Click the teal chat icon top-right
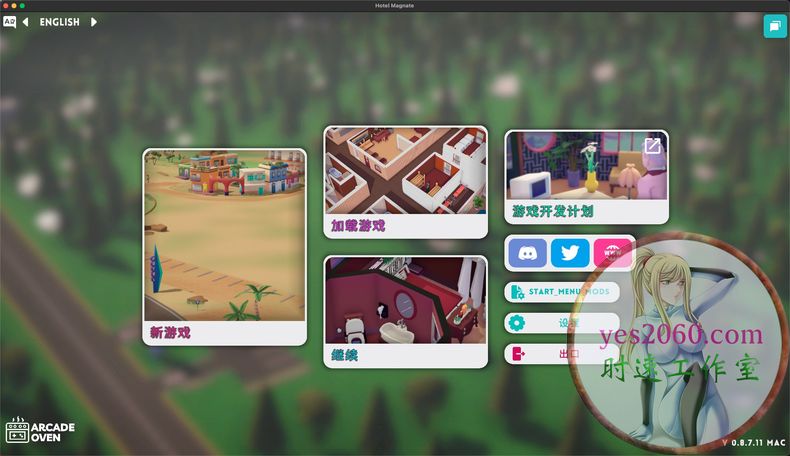This screenshot has width=790, height=456. tap(775, 26)
